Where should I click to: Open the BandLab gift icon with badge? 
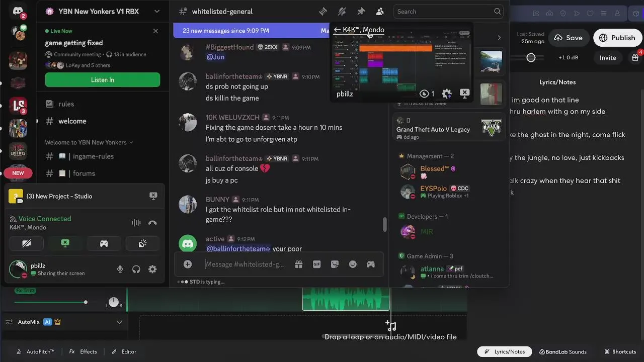pyautogui.click(x=635, y=57)
